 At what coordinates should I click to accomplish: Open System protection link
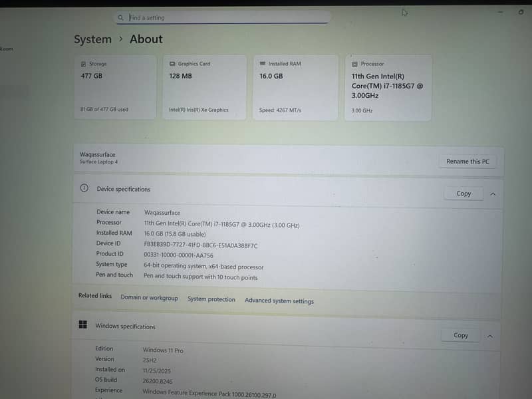[211, 299]
